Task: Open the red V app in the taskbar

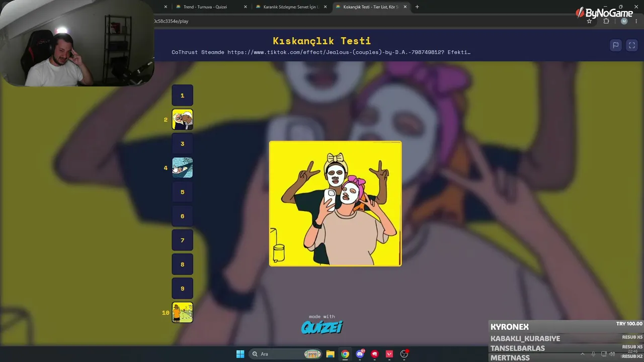Action: click(x=389, y=354)
